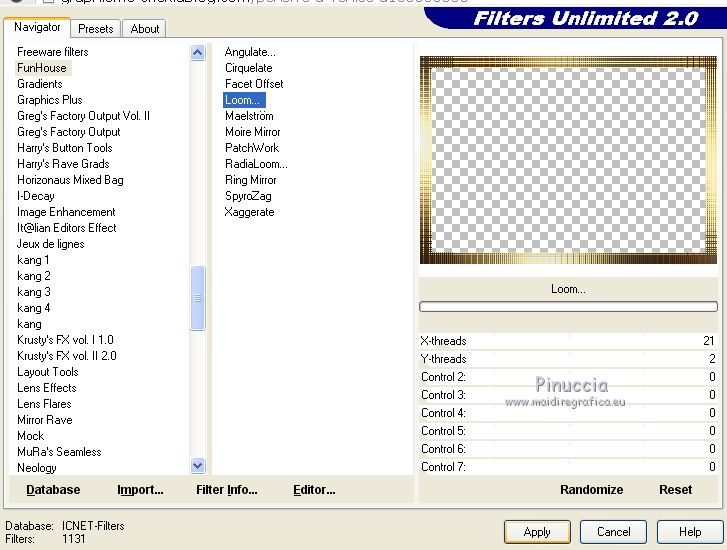
Task: Select the kang 1 category
Action: coord(33,260)
